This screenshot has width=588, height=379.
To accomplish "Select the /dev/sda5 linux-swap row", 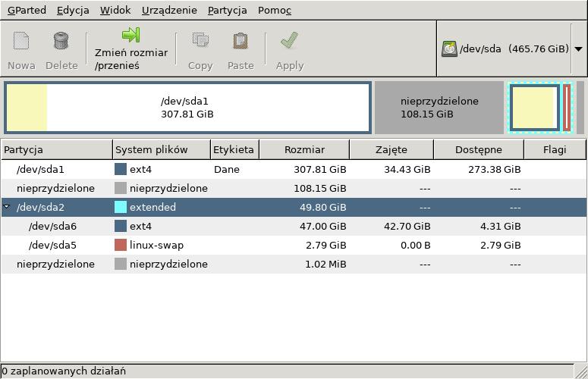I will tap(294, 246).
